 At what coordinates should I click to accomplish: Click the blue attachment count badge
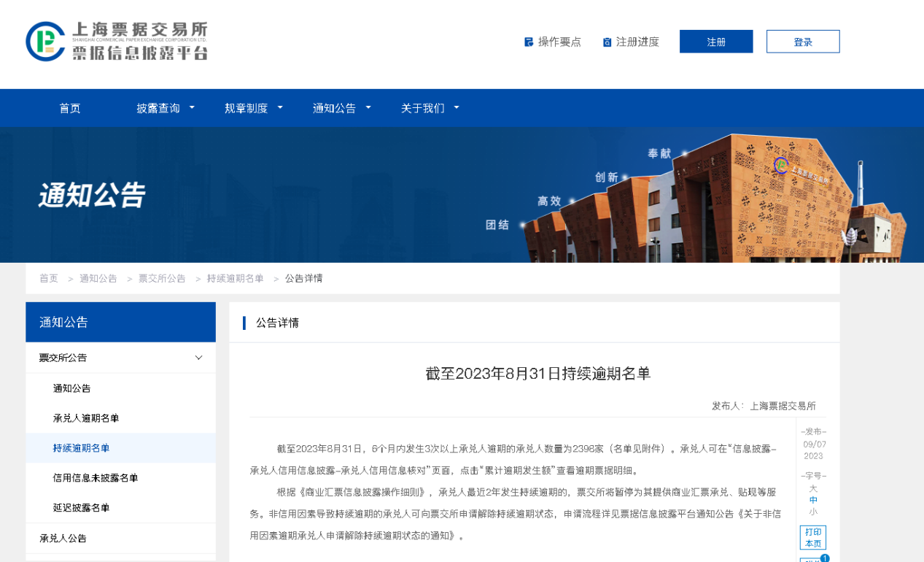pos(825,558)
